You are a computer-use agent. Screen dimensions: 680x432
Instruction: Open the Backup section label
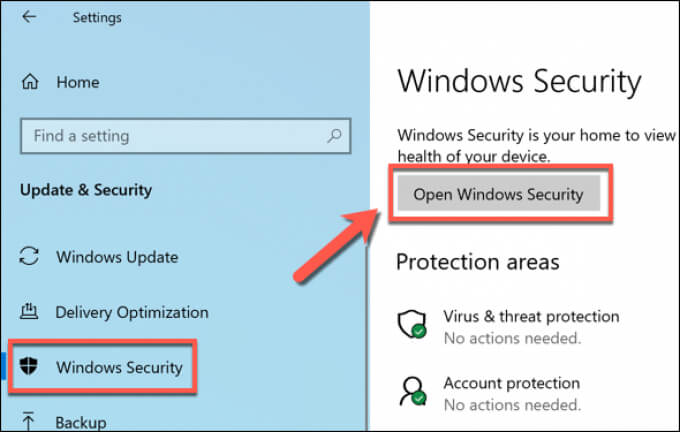click(83, 421)
